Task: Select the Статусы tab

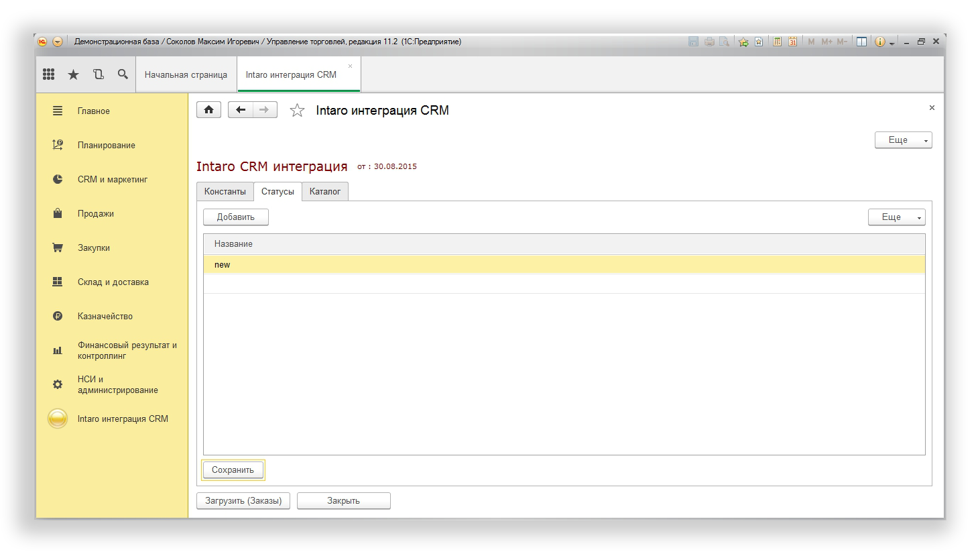Action: [278, 192]
